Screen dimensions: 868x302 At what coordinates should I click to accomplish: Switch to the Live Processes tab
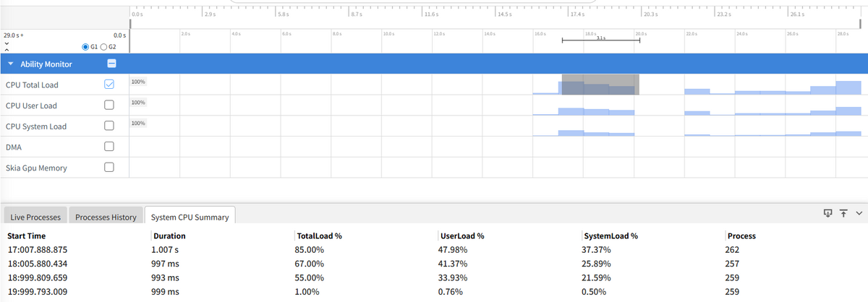(x=35, y=217)
